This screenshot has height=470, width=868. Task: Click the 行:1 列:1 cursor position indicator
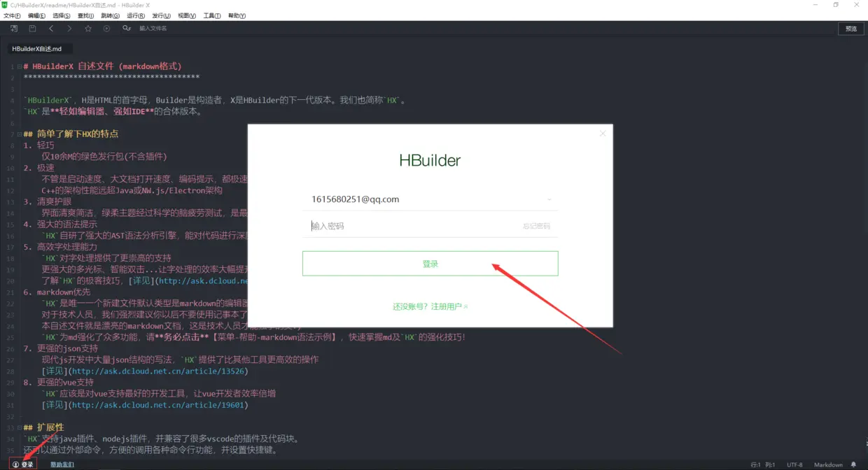click(763, 464)
